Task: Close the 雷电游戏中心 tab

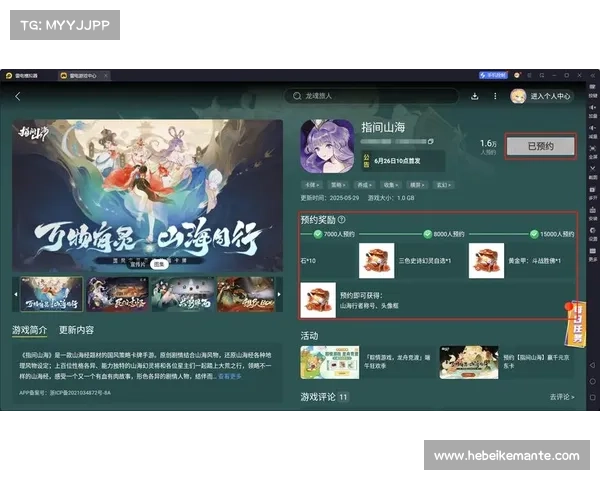Action: (x=106, y=75)
